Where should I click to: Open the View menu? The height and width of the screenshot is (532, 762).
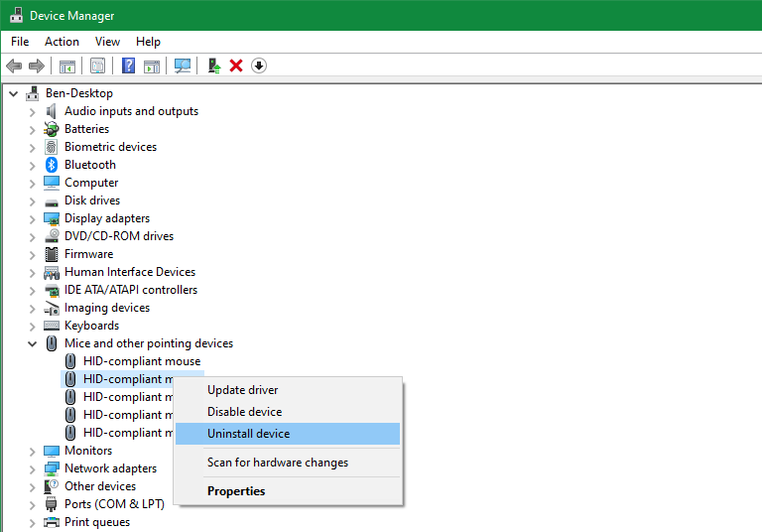(107, 42)
